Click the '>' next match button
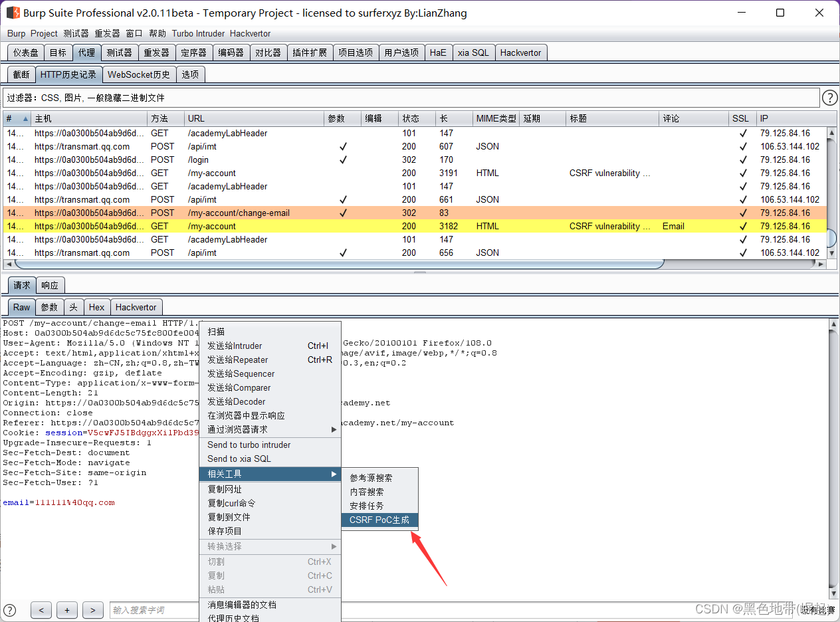840x622 pixels. (93, 609)
